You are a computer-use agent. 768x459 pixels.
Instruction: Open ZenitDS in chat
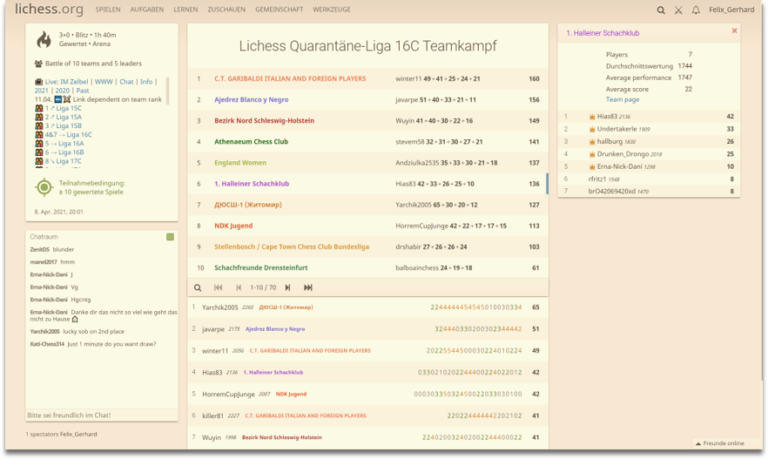click(x=40, y=250)
